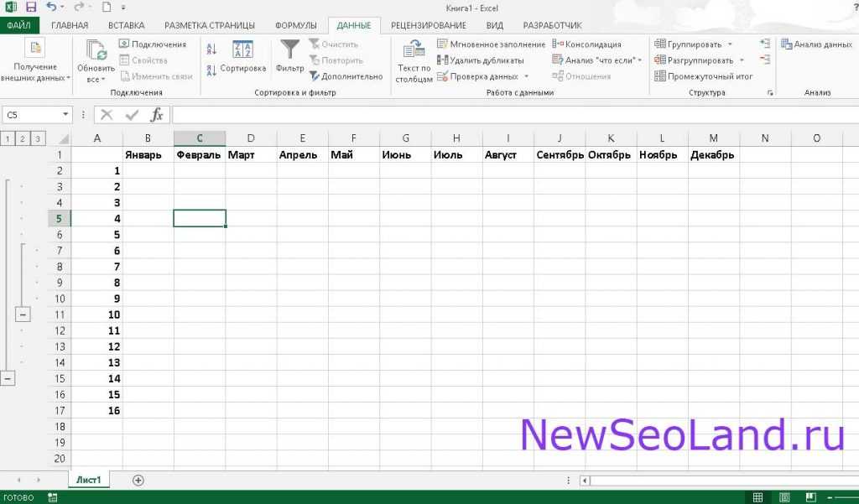The width and height of the screenshot is (859, 504).
Task: Collapse the group at row 15
Action: [x=7, y=378]
